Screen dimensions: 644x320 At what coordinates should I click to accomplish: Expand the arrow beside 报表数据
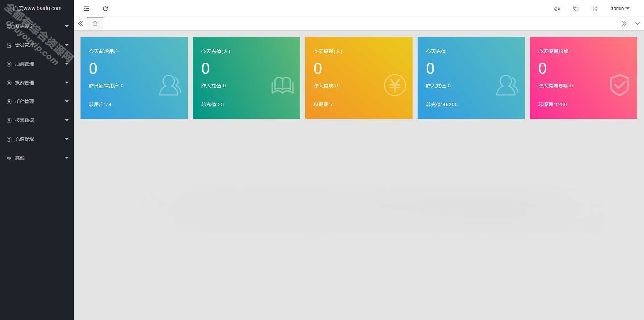click(67, 120)
